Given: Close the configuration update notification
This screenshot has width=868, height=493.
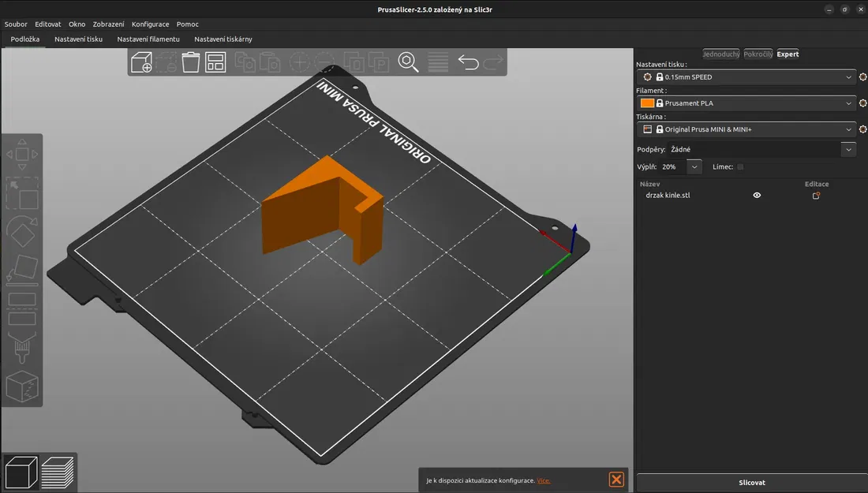Looking at the screenshot, I should 616,480.
